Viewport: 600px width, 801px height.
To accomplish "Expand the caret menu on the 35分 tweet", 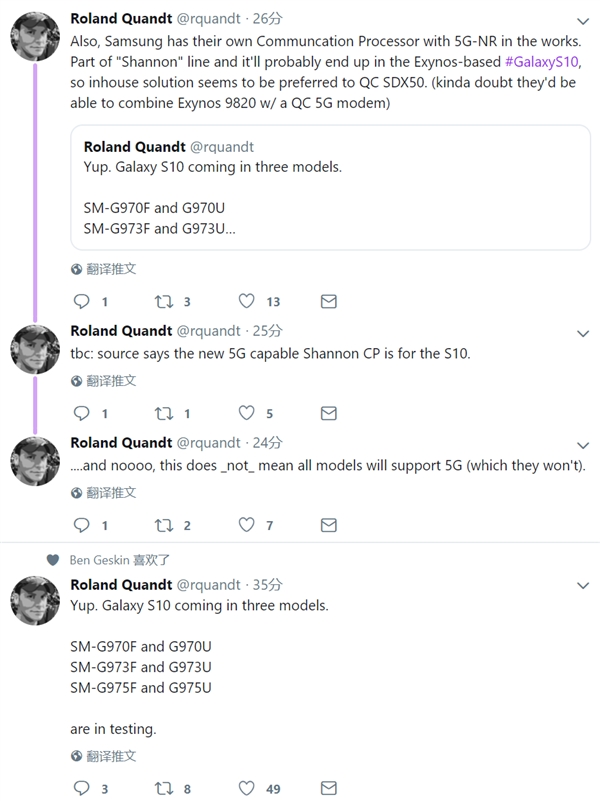I will pos(584,587).
